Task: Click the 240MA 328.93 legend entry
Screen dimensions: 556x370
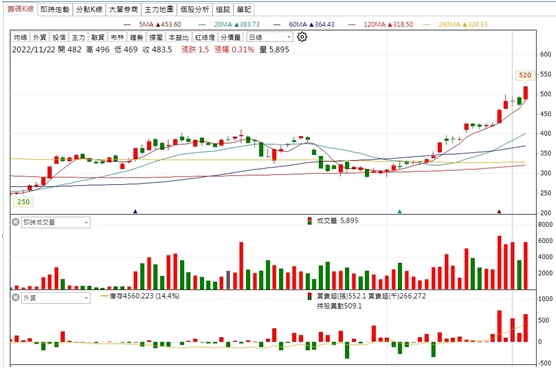Action: [x=456, y=24]
